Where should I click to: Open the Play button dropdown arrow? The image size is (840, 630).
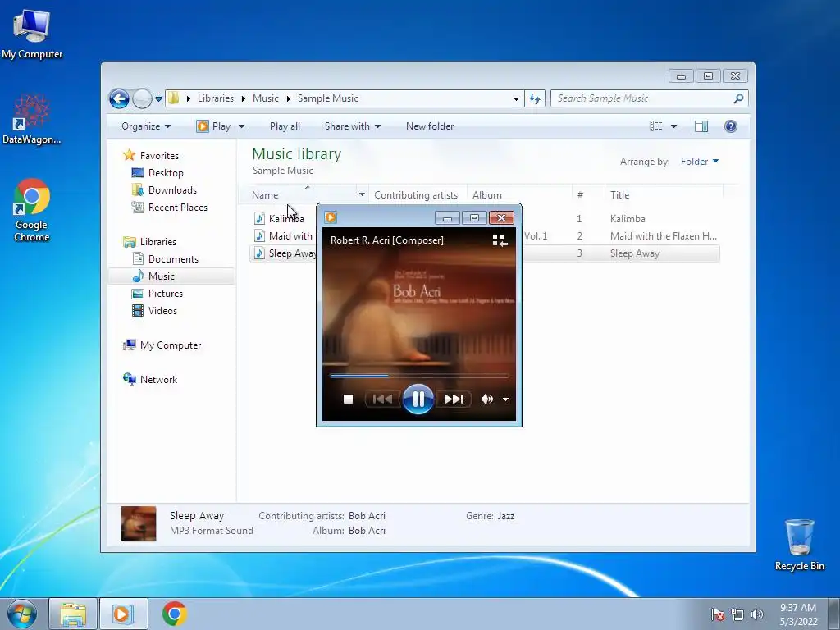pos(241,126)
